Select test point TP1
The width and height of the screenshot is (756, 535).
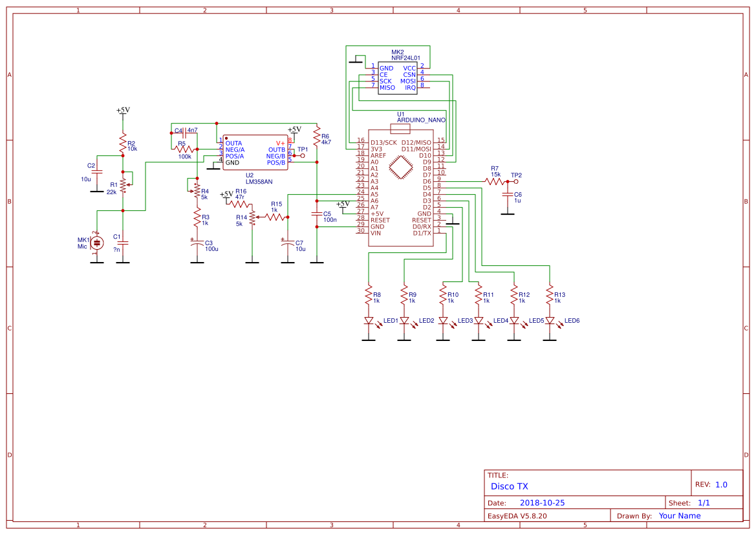[302, 156]
